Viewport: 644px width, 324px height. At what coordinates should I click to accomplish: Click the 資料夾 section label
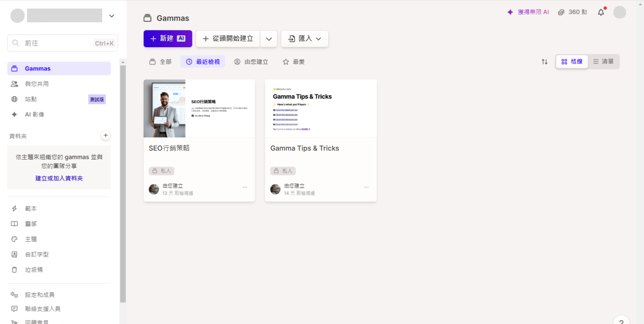(18, 136)
